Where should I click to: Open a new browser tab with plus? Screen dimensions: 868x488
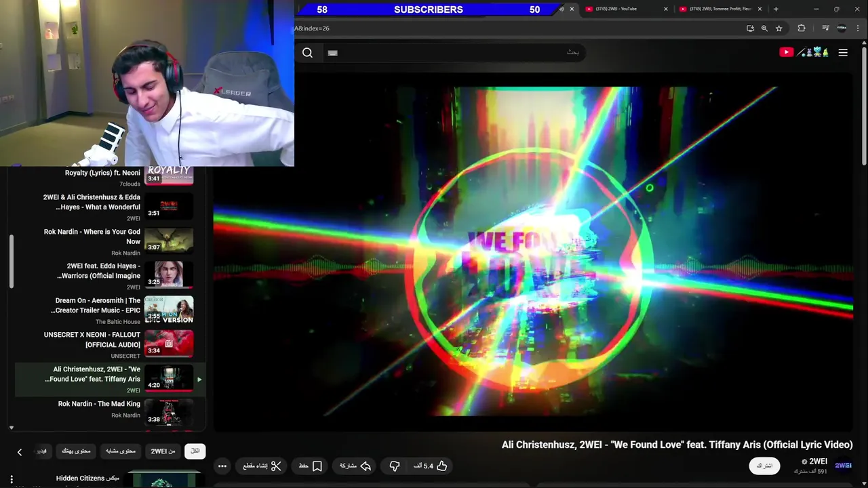(x=776, y=9)
